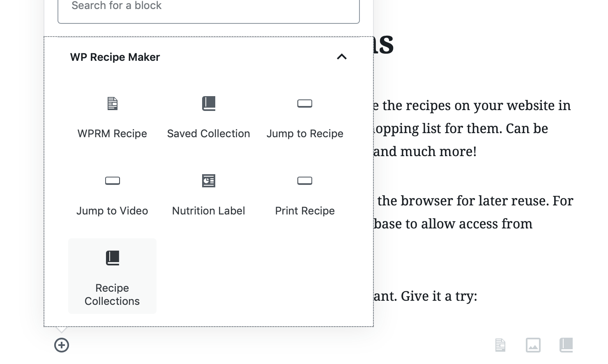The image size is (608, 364).
Task: Click the circled plus add block button
Action: click(x=62, y=345)
